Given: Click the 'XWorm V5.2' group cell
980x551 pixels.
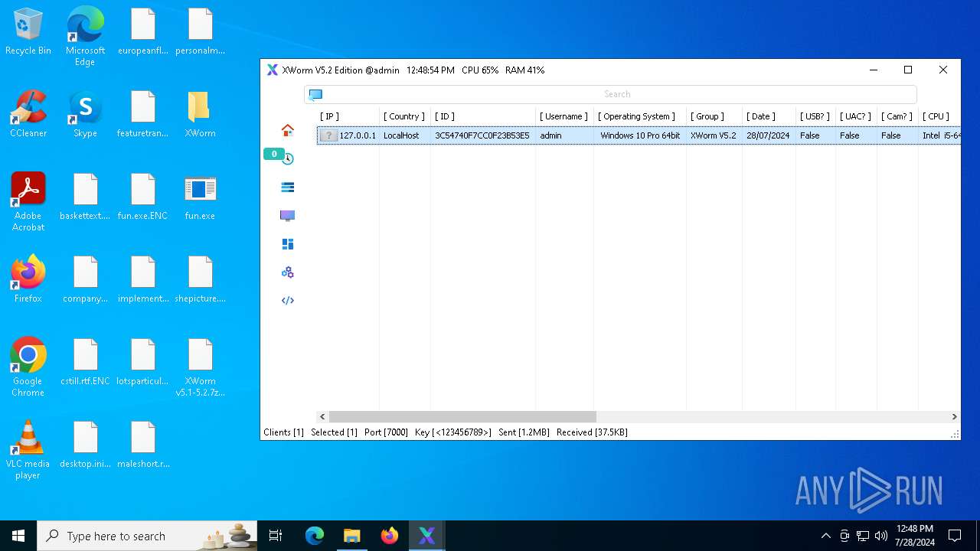Looking at the screenshot, I should pyautogui.click(x=713, y=135).
